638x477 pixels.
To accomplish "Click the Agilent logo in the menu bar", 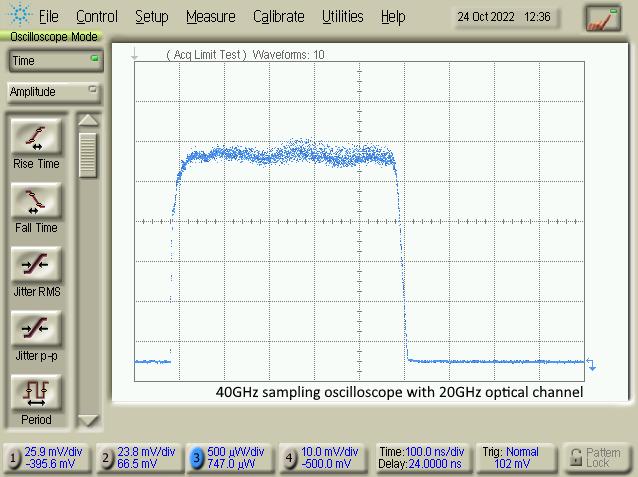I will click(x=18, y=17).
